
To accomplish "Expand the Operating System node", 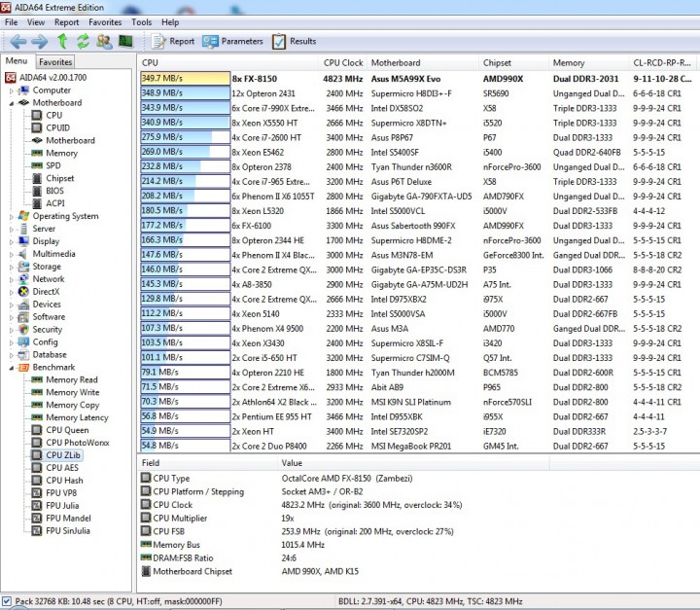I will [11, 216].
